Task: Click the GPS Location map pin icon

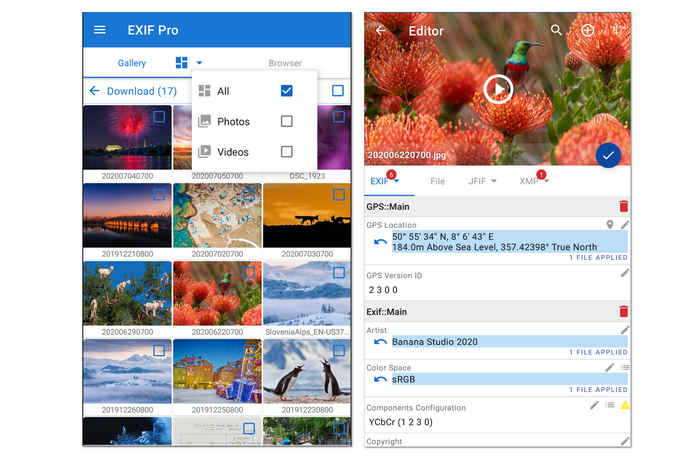Action: coord(610,225)
